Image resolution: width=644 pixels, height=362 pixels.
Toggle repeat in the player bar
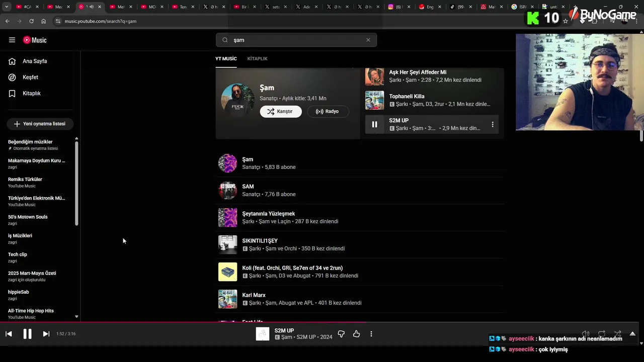click(x=601, y=334)
